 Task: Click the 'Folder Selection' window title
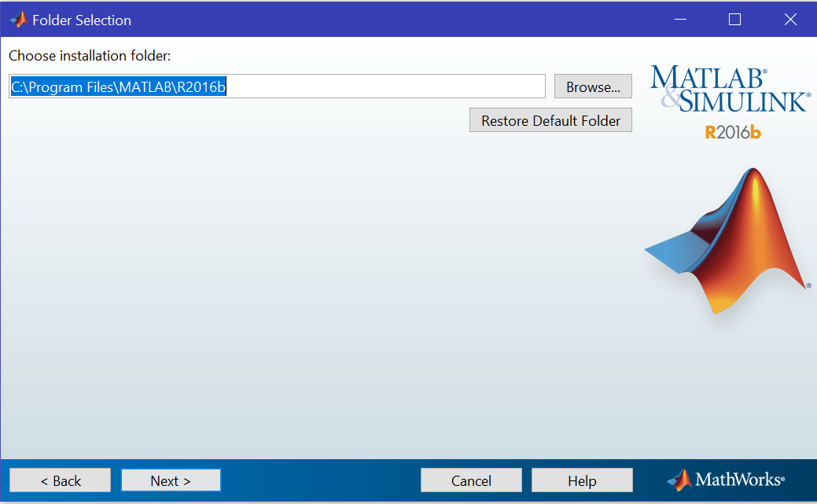click(82, 20)
